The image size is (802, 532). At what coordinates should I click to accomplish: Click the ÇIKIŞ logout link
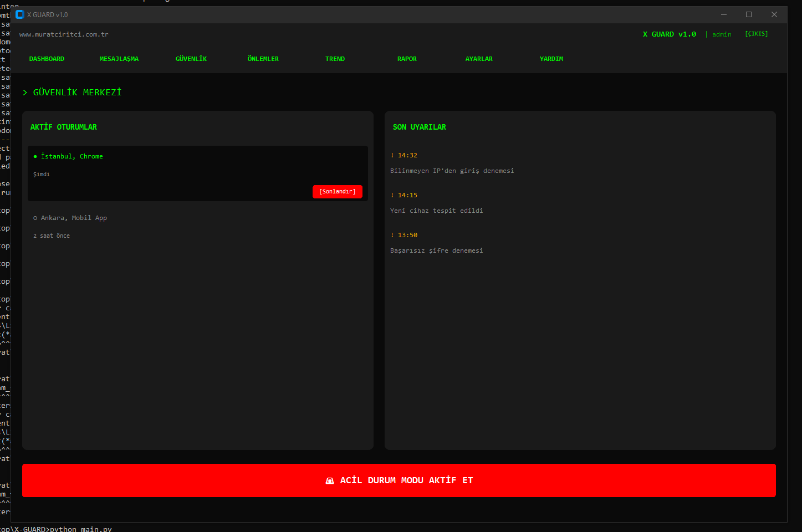click(757, 34)
